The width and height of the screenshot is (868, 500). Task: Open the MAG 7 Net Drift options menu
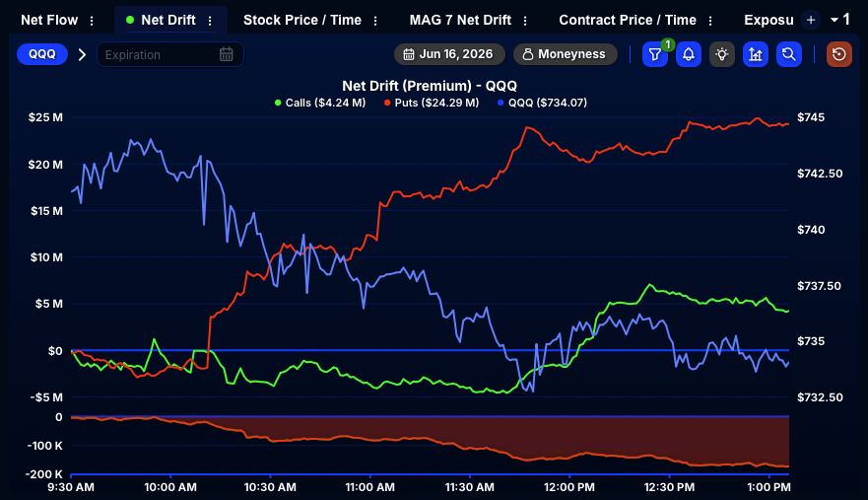point(525,21)
